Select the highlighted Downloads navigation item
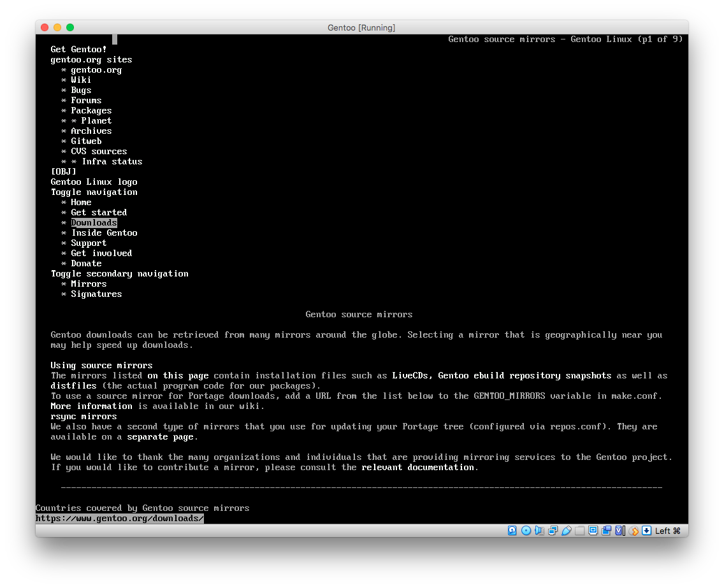This screenshot has height=588, width=724. coord(94,222)
